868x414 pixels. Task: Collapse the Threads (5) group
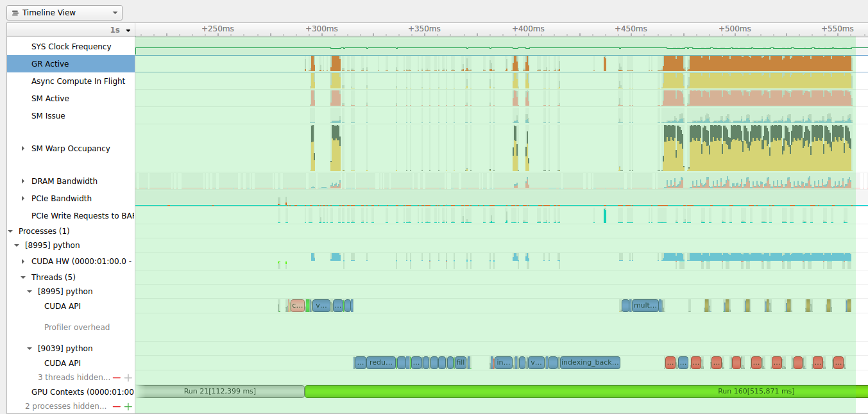click(x=23, y=277)
